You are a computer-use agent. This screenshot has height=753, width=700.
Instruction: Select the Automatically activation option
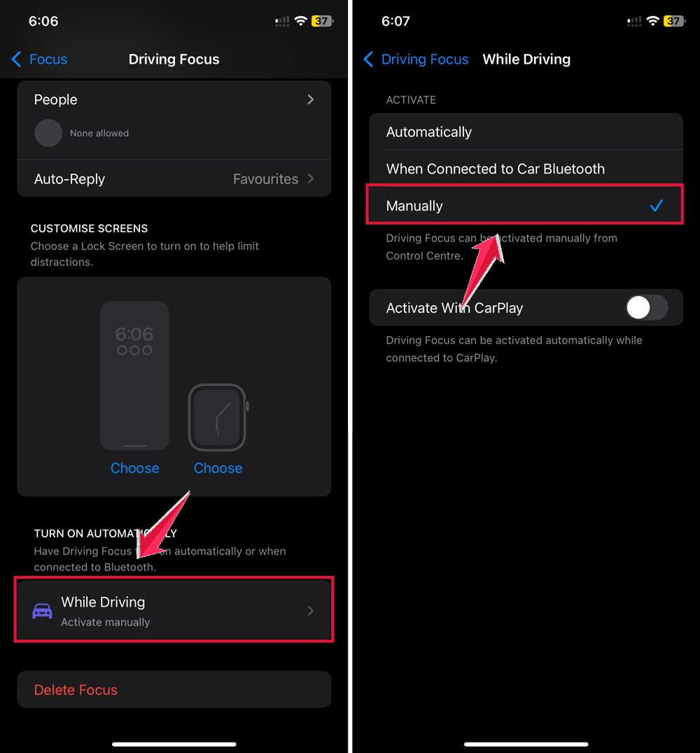point(526,132)
